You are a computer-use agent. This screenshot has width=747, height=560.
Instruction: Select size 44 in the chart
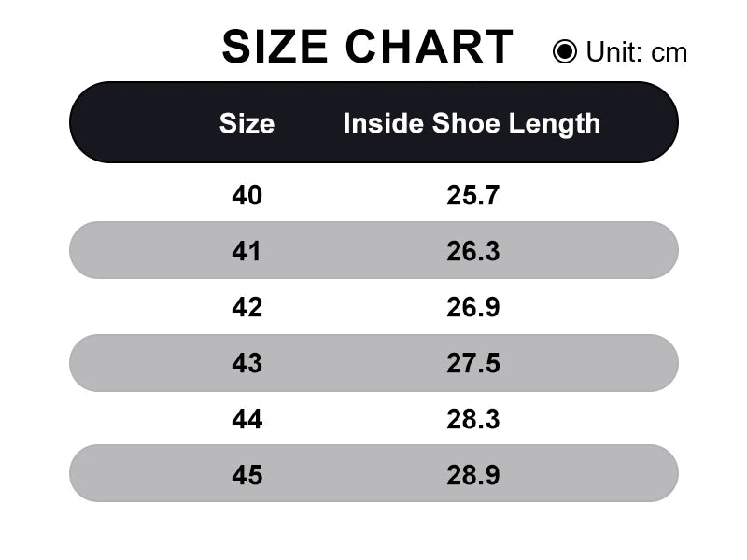click(x=247, y=419)
